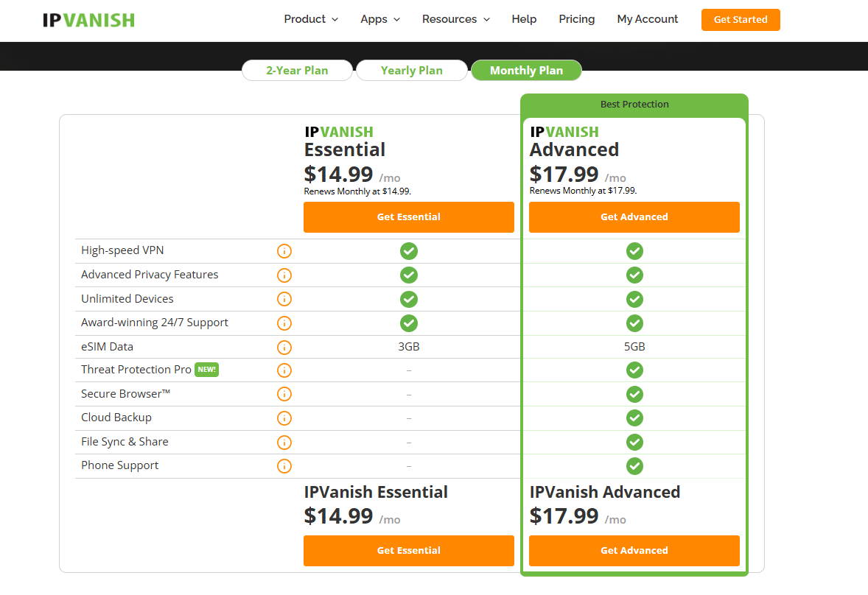This screenshot has height=595, width=868.
Task: Click the 5GB eSIM Data value
Action: 634,347
